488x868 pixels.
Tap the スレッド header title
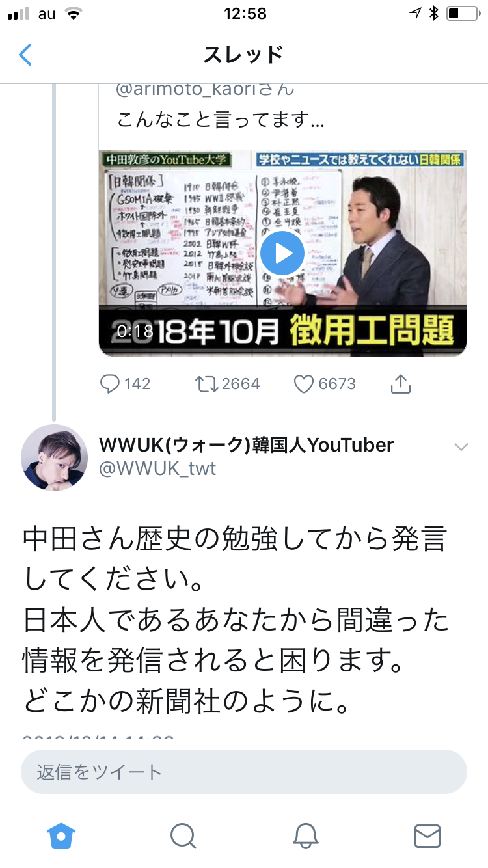coord(243,55)
